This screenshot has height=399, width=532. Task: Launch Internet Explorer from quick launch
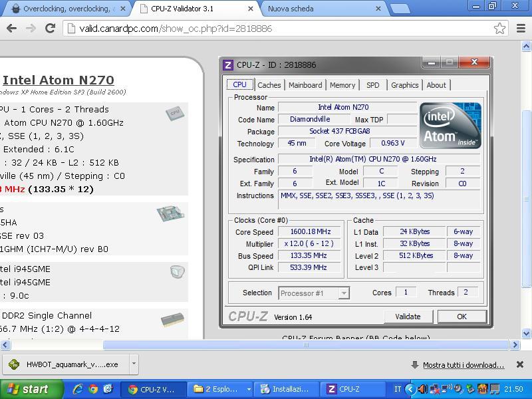(x=78, y=389)
